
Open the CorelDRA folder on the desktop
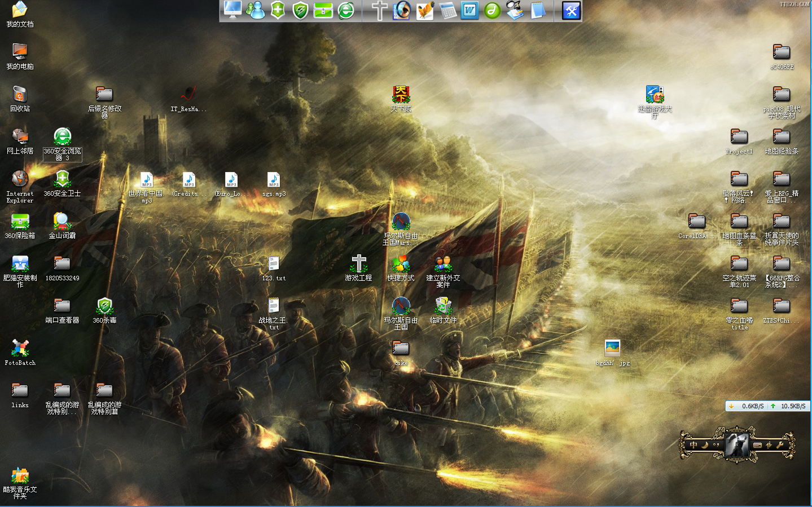(x=697, y=226)
